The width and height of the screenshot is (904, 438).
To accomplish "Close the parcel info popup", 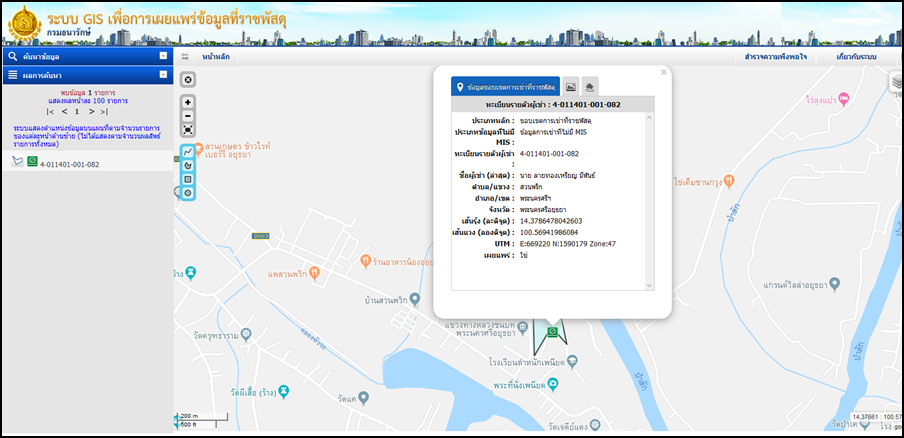I will (x=663, y=72).
